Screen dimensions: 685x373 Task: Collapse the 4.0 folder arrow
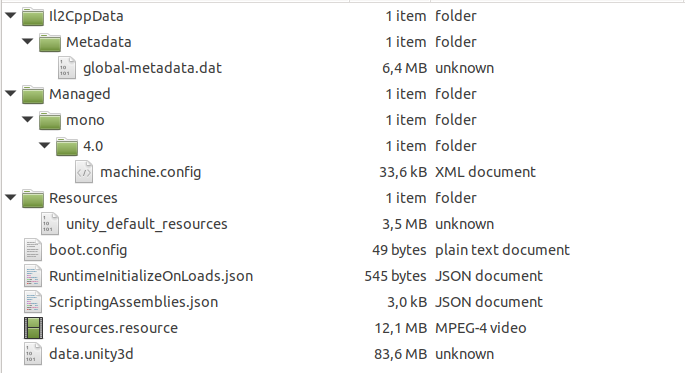pyautogui.click(x=45, y=145)
